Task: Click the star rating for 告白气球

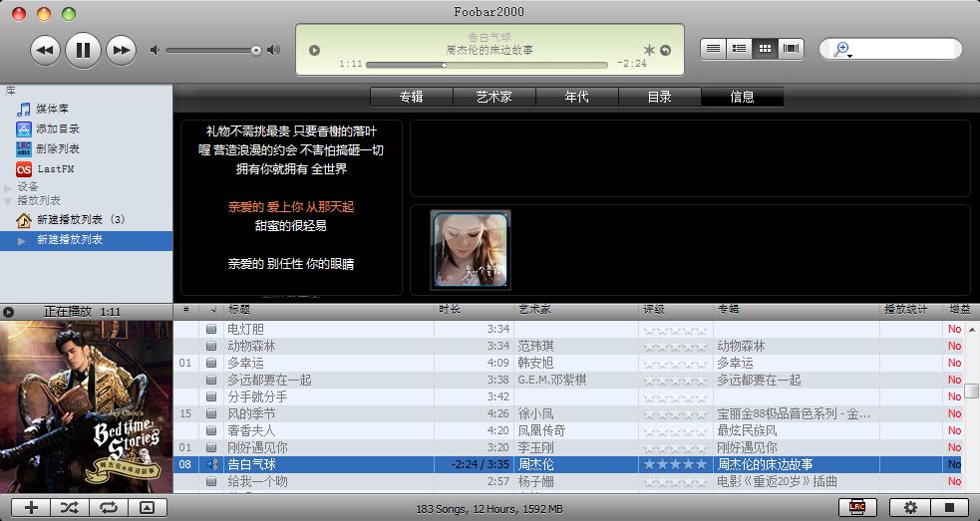Action: 675,464
